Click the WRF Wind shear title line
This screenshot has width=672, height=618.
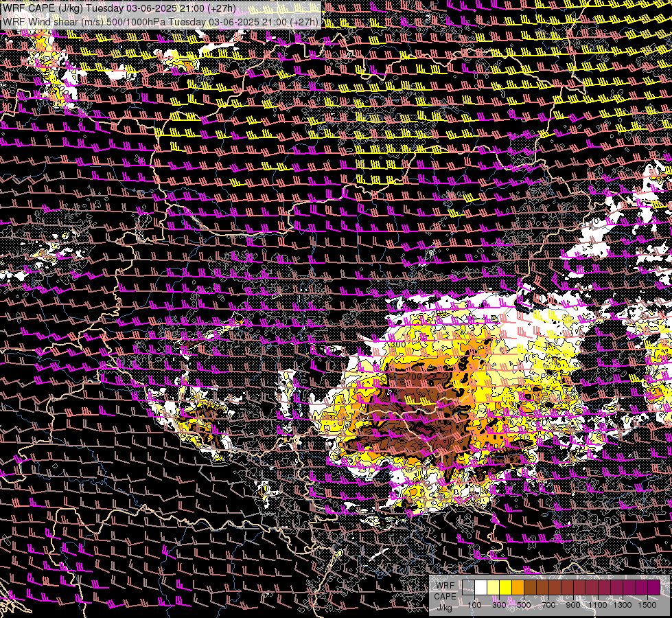[161, 22]
